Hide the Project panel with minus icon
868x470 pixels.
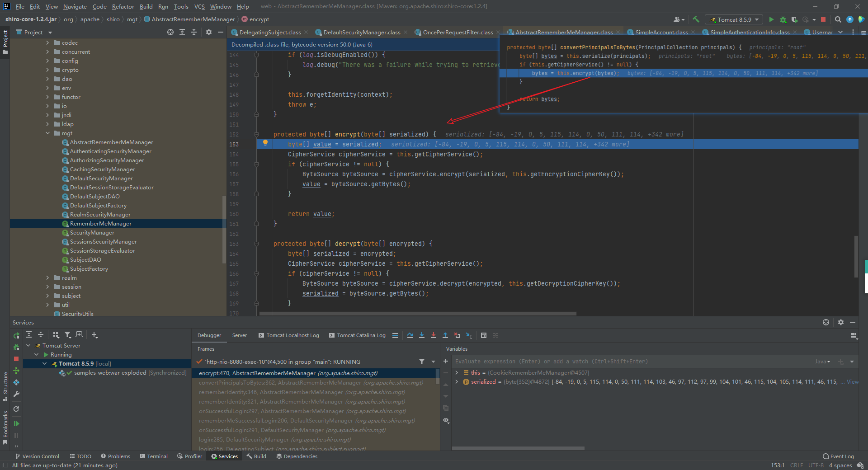coord(221,32)
